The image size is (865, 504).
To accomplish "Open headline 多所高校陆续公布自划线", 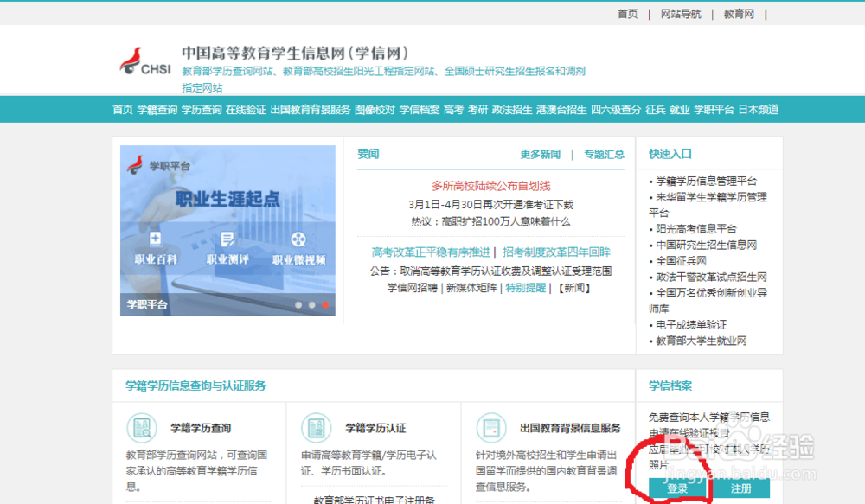I will (x=491, y=186).
